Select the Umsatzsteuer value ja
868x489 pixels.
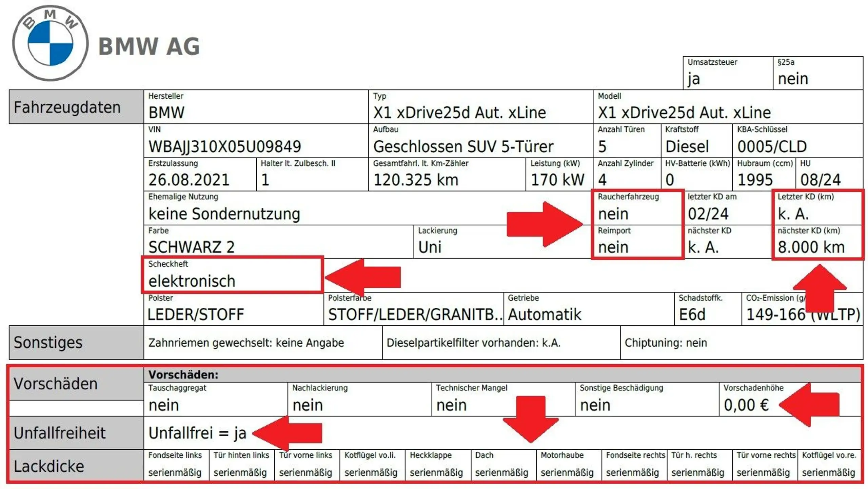point(694,79)
